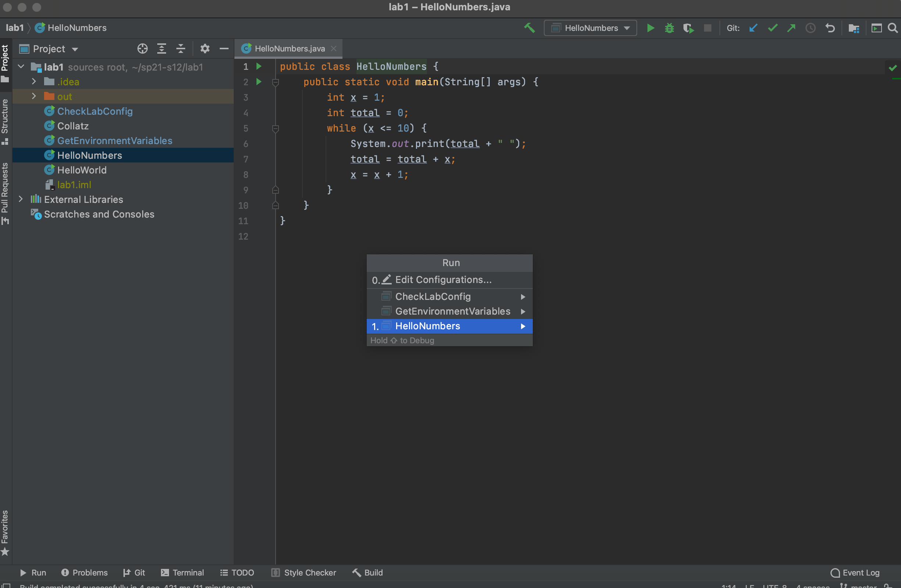Click the green Run button in toolbar
The image size is (901, 588).
pos(650,28)
